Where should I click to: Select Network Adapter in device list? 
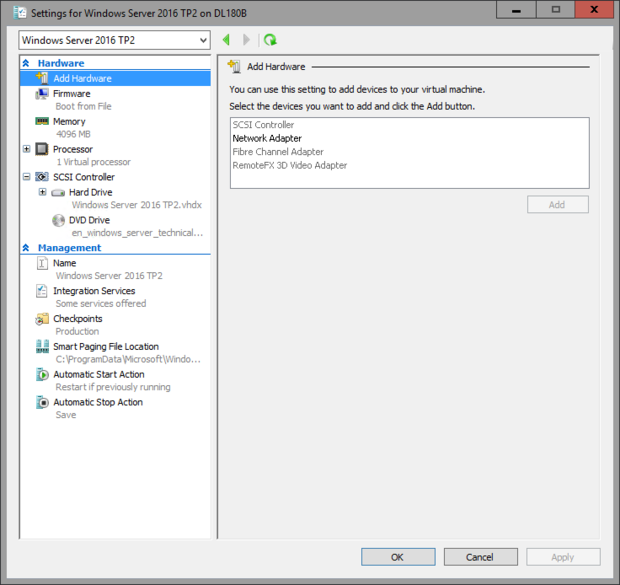(x=267, y=138)
